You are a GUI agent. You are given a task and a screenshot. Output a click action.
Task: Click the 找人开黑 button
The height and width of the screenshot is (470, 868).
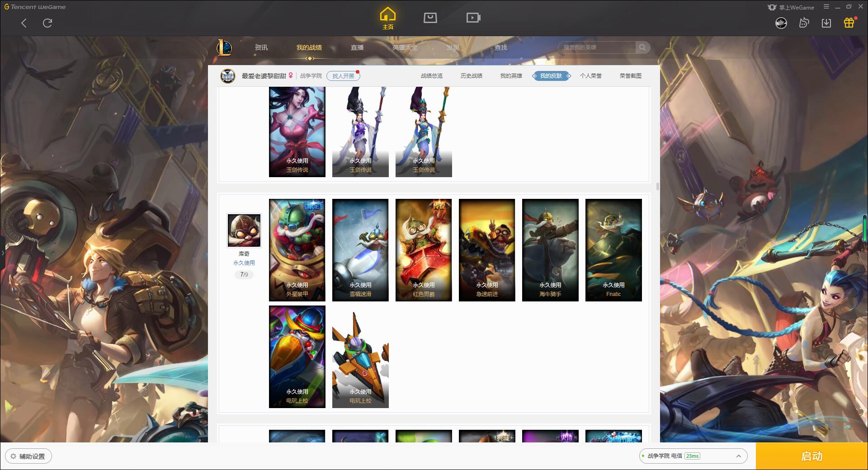tap(343, 76)
